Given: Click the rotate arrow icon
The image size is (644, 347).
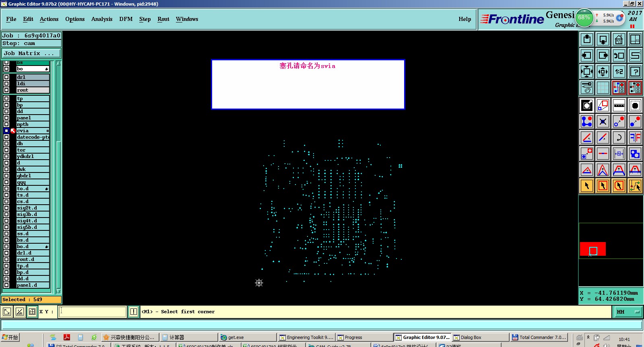Looking at the screenshot, I should click(x=619, y=138).
